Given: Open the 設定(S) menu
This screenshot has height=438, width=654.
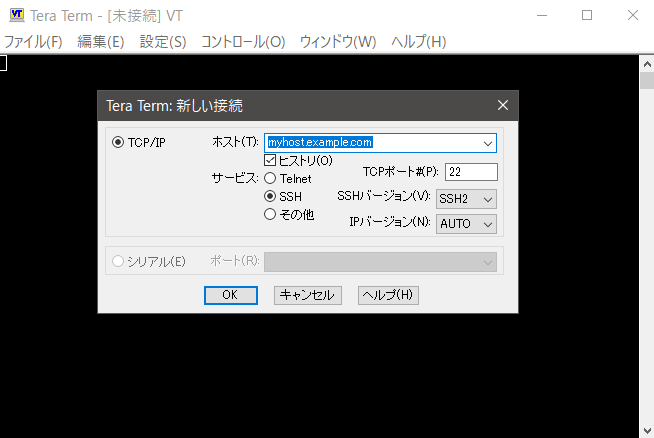Looking at the screenshot, I should point(163,42).
